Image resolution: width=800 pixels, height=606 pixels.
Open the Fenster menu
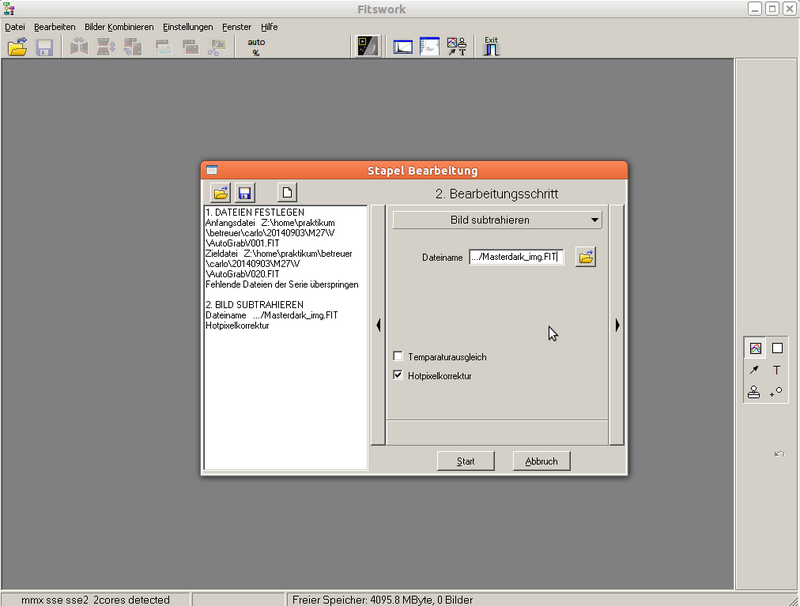[235, 27]
